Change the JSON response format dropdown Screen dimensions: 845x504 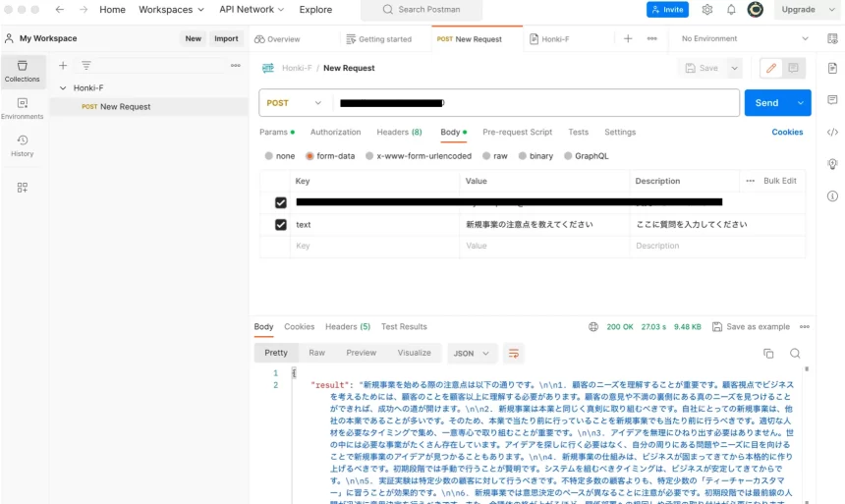(471, 354)
